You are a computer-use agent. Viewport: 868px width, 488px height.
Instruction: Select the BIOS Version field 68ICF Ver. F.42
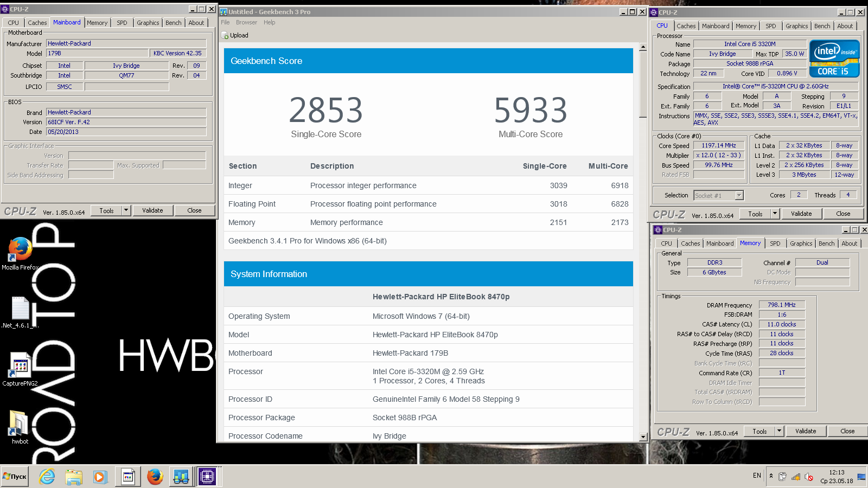(126, 122)
